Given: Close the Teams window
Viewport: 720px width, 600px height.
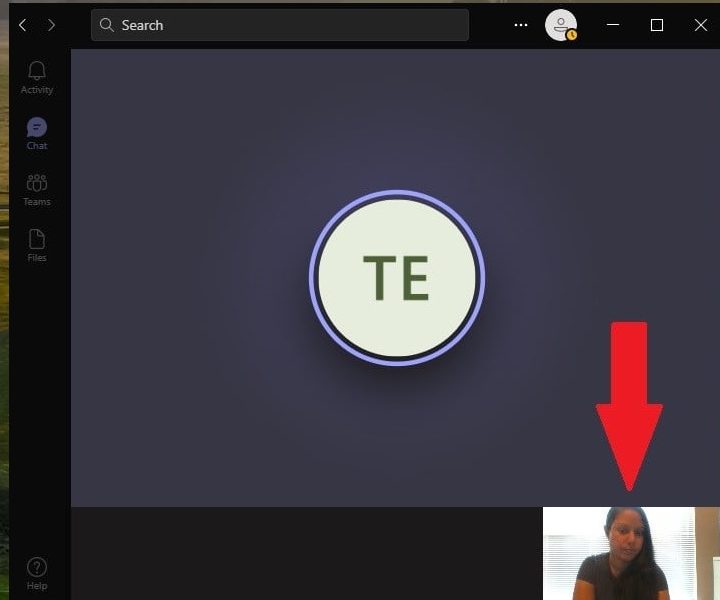Looking at the screenshot, I should click(x=701, y=25).
